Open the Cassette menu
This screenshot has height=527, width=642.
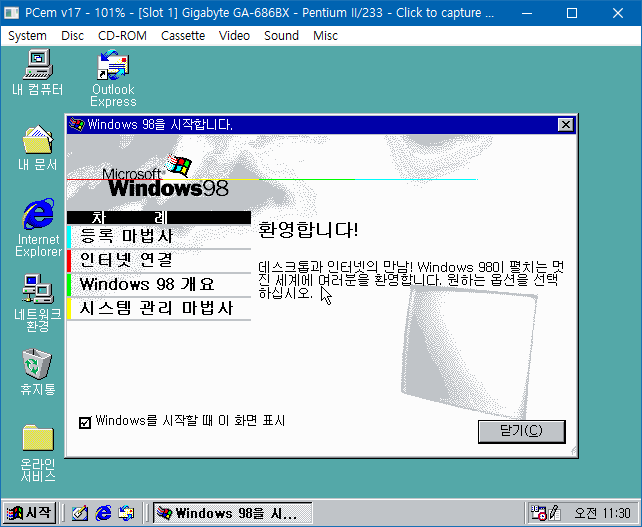pos(183,36)
